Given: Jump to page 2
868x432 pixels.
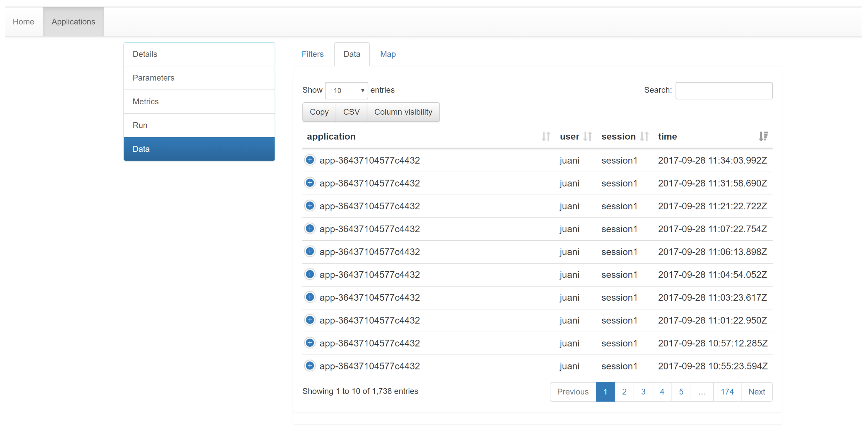Looking at the screenshot, I should [x=624, y=391].
